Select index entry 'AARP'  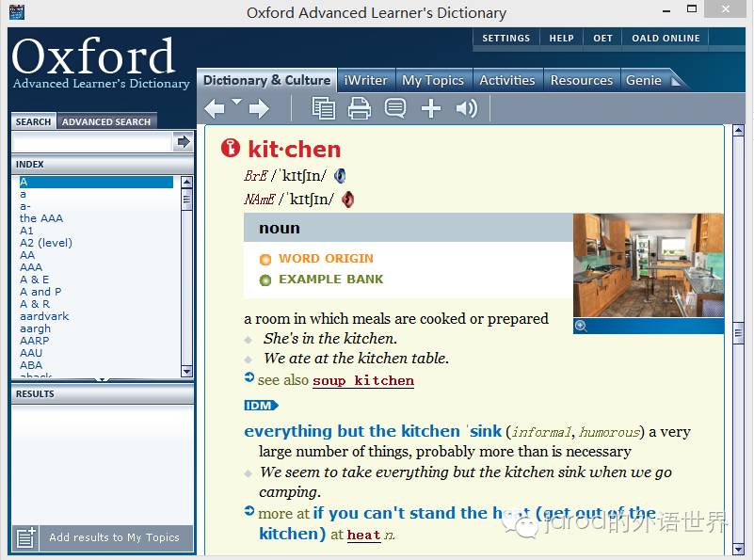[34, 341]
